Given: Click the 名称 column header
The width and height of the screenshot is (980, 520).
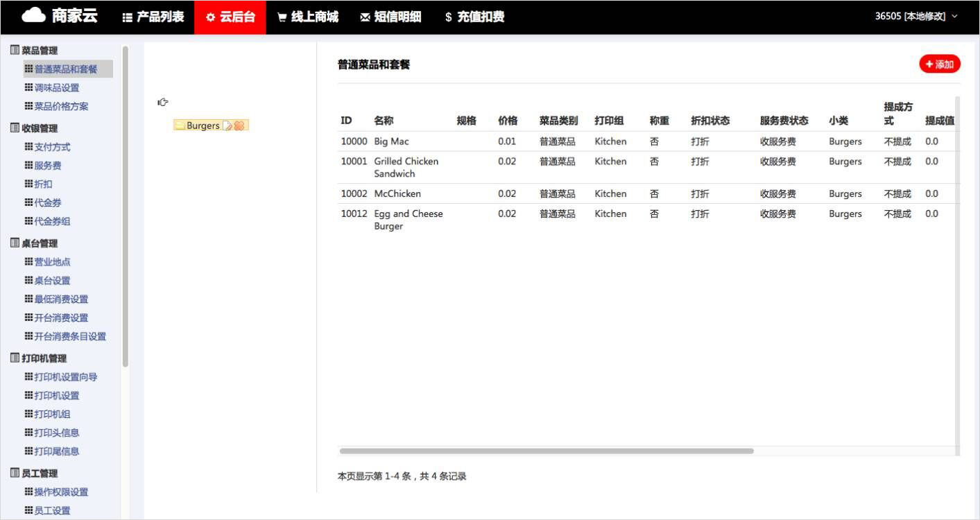Looking at the screenshot, I should tap(384, 121).
